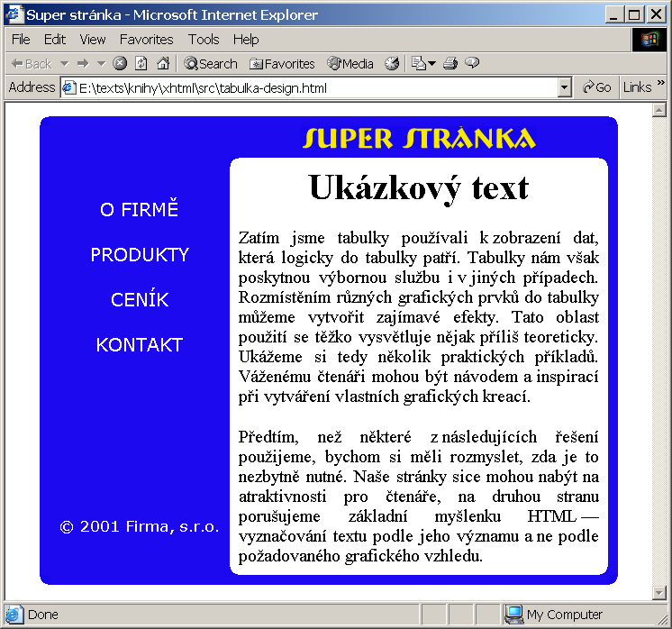Click the Stop loading icon in toolbar
Screen dimensions: 672x629
[120, 63]
